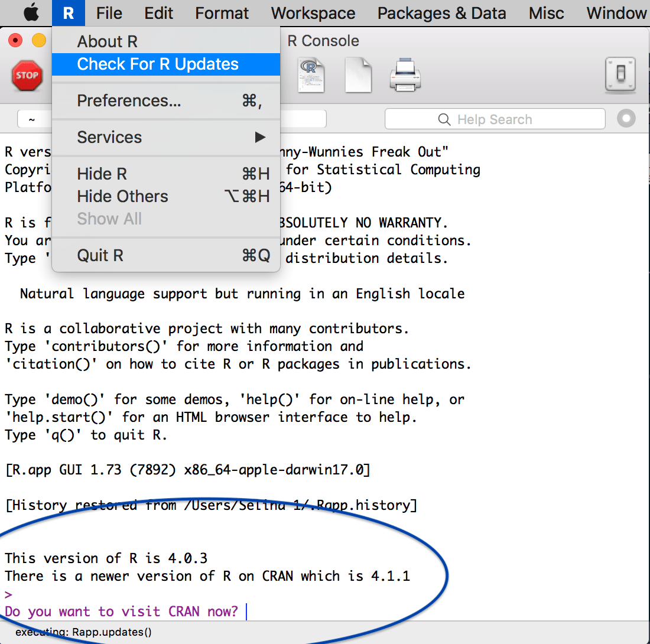Open the Packages & Data menu
The width and height of the screenshot is (650, 644).
(x=441, y=12)
